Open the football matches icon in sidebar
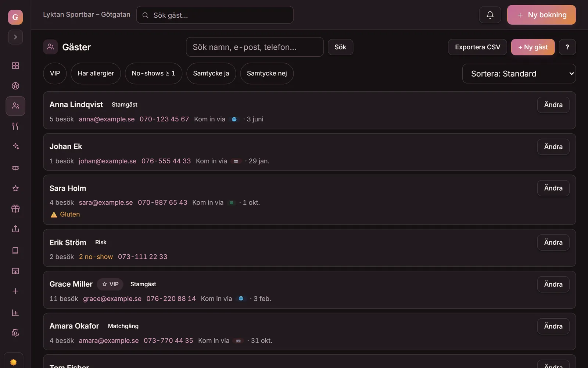Viewport: 588px width, 368px height. tap(15, 86)
